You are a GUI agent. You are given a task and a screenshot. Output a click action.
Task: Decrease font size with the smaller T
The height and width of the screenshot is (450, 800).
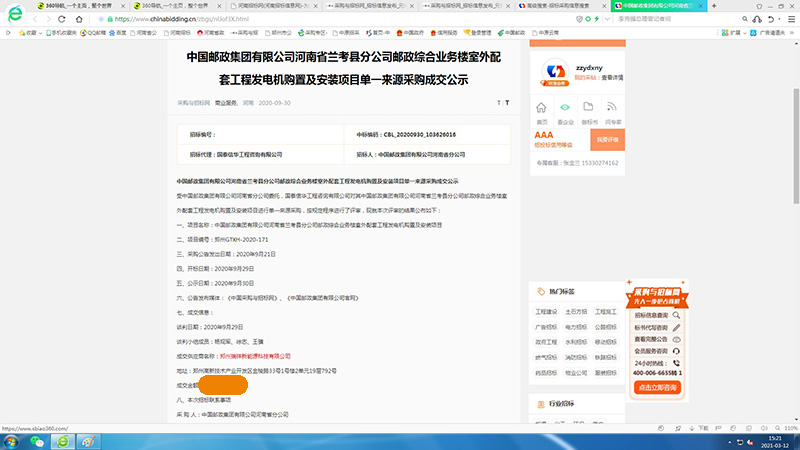[499, 103]
